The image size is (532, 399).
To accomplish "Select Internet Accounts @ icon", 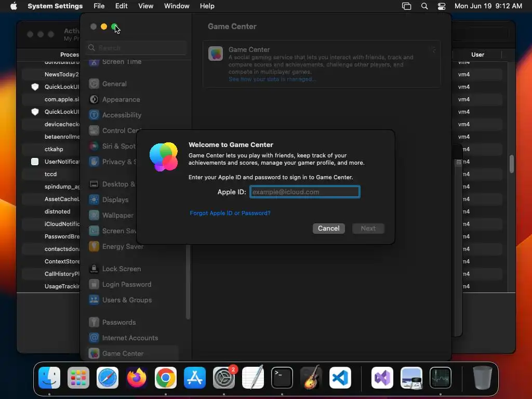I will (x=94, y=338).
